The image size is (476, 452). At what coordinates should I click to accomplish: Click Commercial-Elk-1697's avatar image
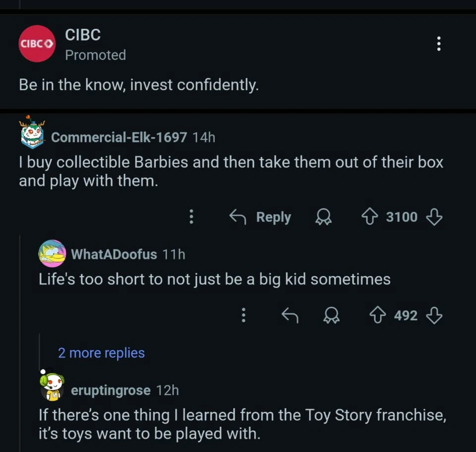[32, 133]
